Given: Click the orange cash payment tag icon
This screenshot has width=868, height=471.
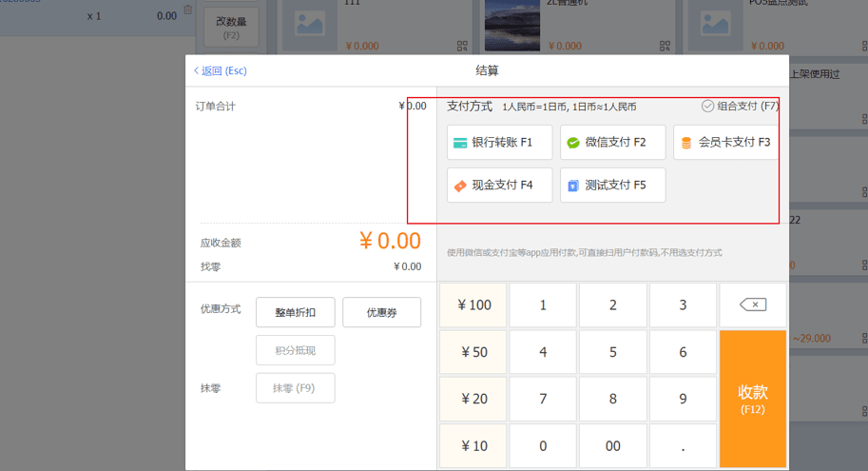Looking at the screenshot, I should (460, 186).
